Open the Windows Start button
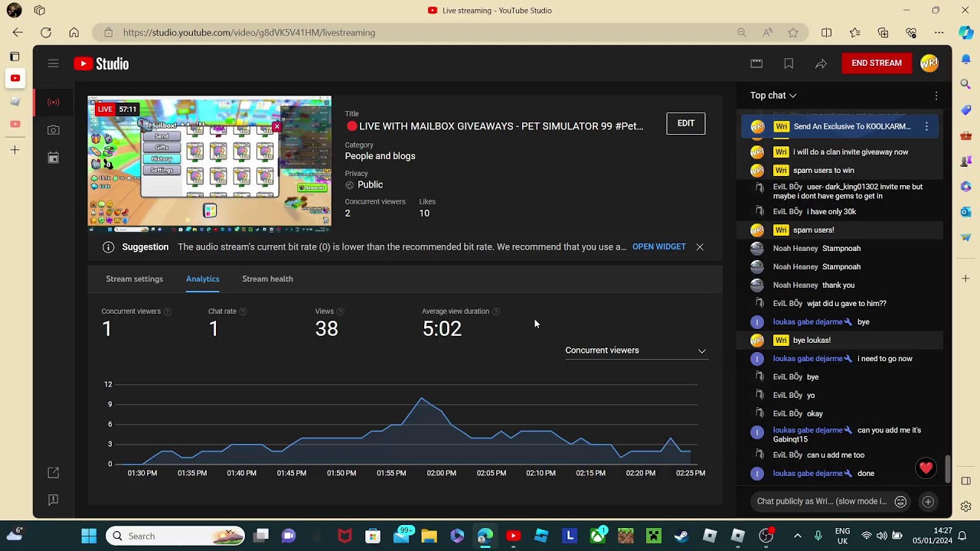Viewport: 980px width, 551px height. [89, 536]
